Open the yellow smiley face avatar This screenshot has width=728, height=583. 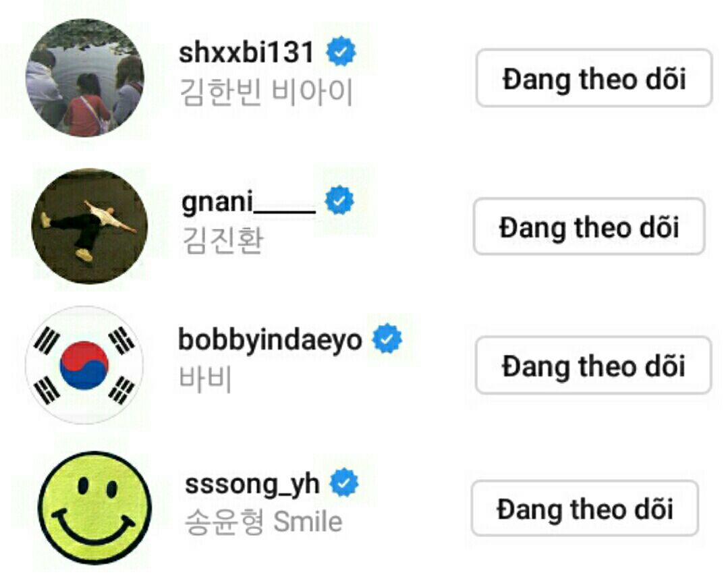click(94, 508)
